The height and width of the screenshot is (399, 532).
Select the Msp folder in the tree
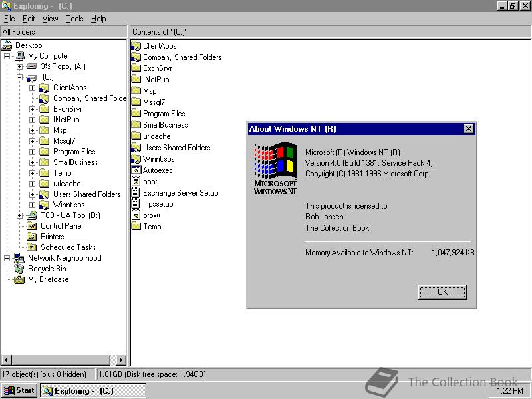[60, 130]
